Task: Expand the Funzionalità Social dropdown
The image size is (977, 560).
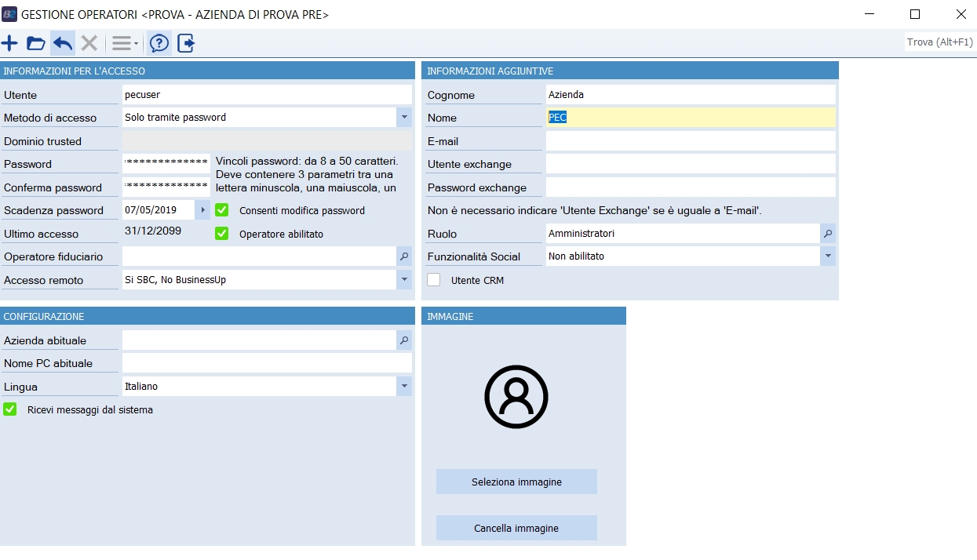Action: click(x=828, y=256)
